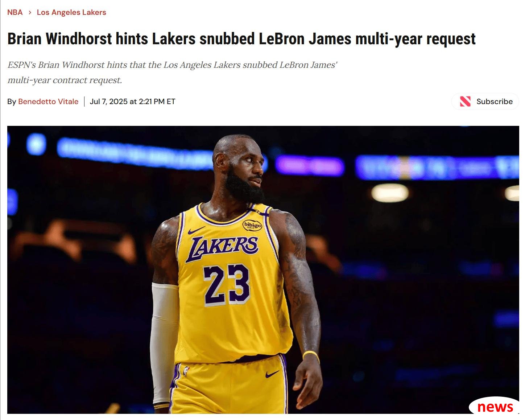
Task: Click the Nike swoosh on the jersey
Action: coord(197,230)
